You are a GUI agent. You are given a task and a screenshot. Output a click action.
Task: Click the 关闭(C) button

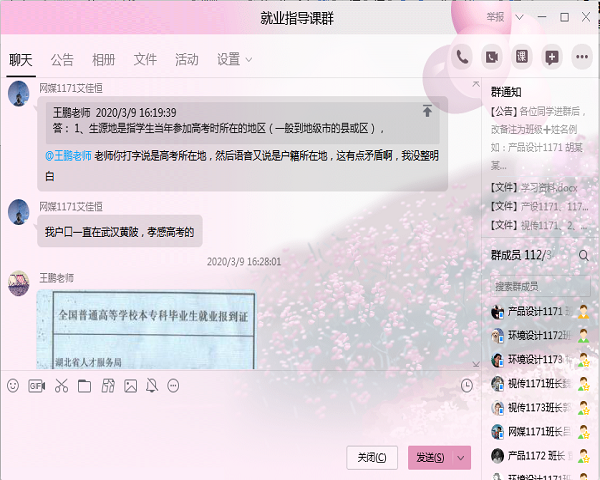[x=372, y=458]
